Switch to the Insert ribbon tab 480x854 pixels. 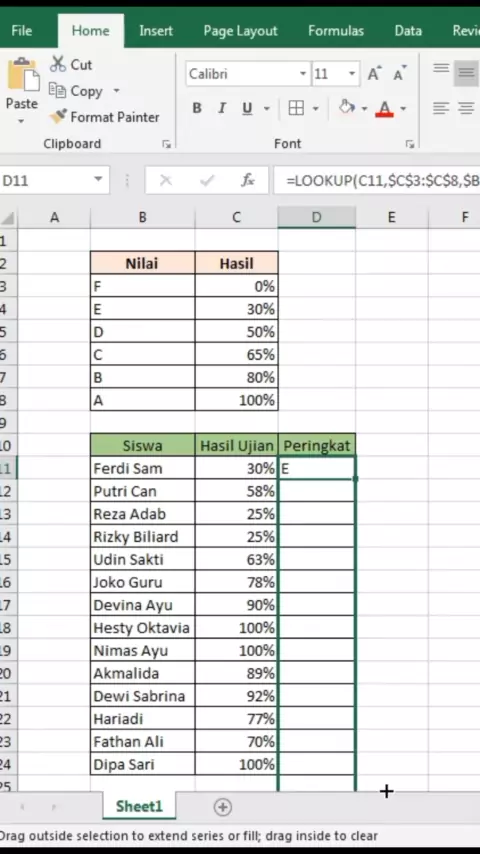tap(156, 30)
